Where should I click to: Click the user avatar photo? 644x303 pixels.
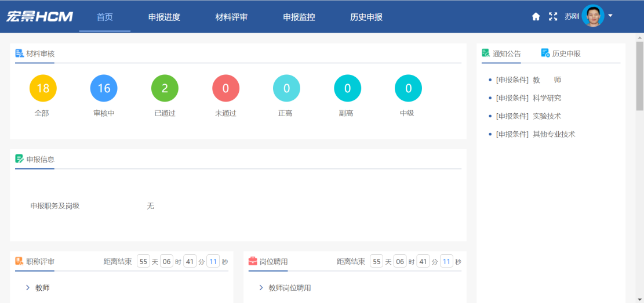pos(592,16)
